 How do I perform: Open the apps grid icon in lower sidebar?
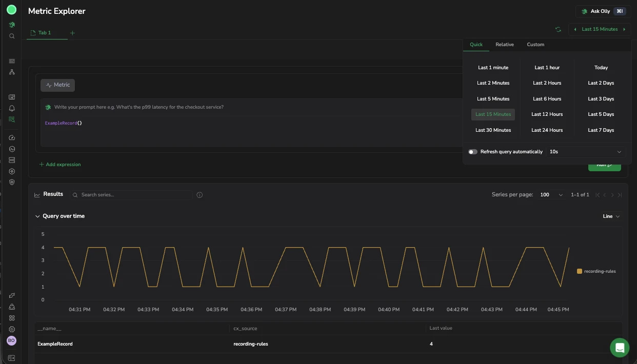click(12, 318)
